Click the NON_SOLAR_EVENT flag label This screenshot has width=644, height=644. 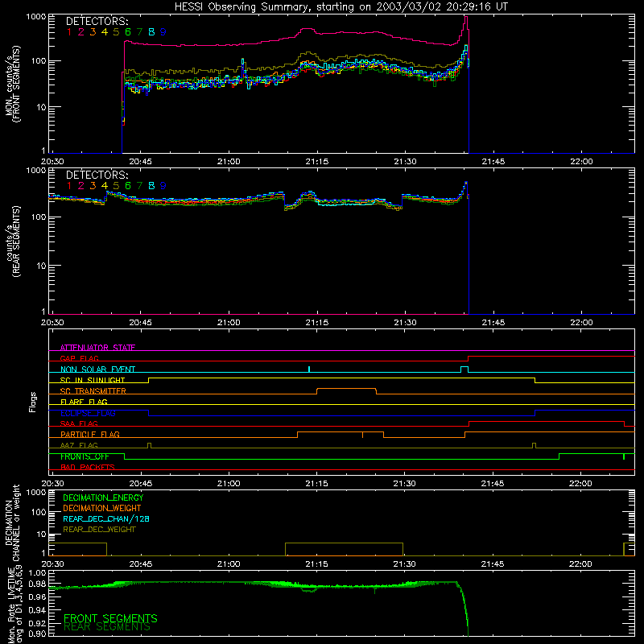click(97, 369)
